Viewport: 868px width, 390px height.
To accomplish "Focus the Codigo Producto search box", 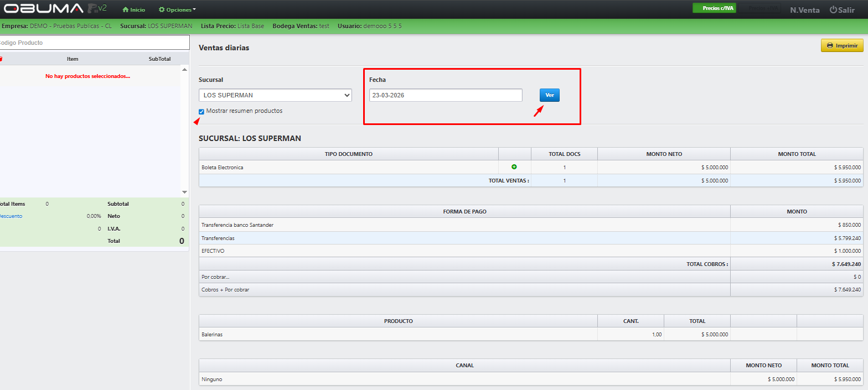I will 94,43.
